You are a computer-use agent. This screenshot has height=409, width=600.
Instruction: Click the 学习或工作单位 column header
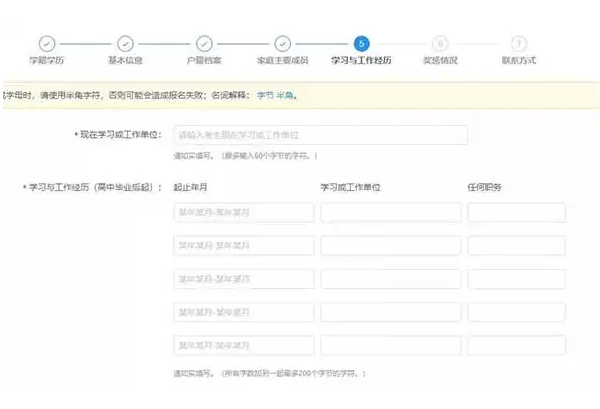(x=350, y=187)
